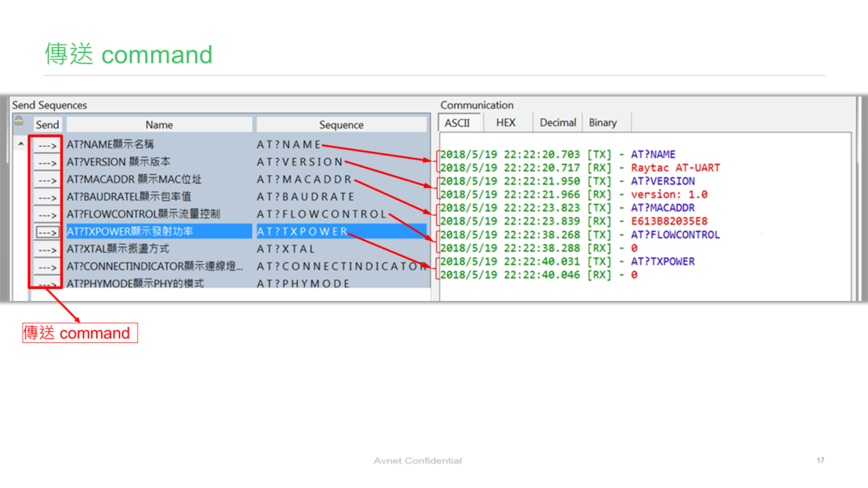Click the lock icon above the sequence list

(19, 122)
